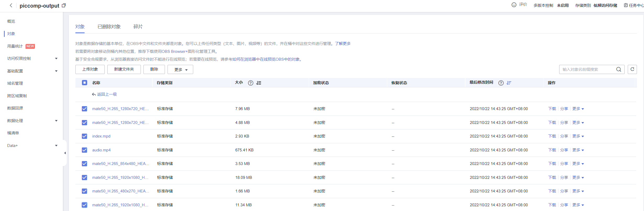
Task: Click the 新建文件夹 button
Action: [124, 69]
